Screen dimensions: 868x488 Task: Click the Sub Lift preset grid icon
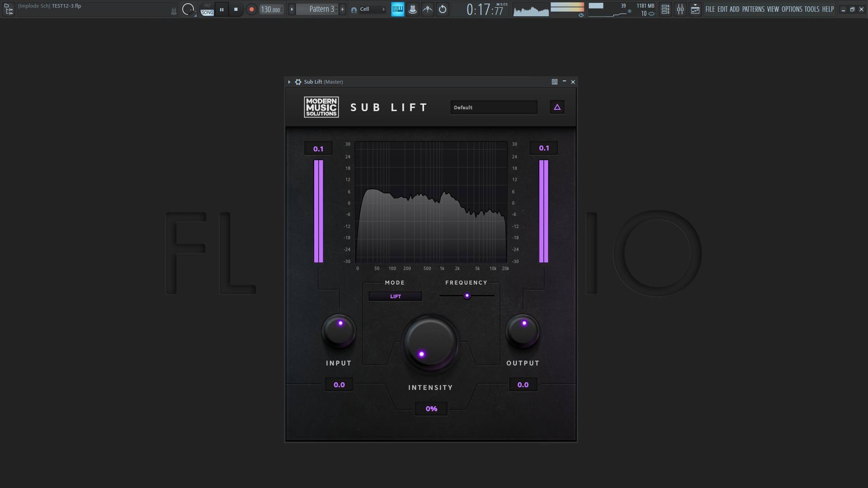[x=555, y=82]
